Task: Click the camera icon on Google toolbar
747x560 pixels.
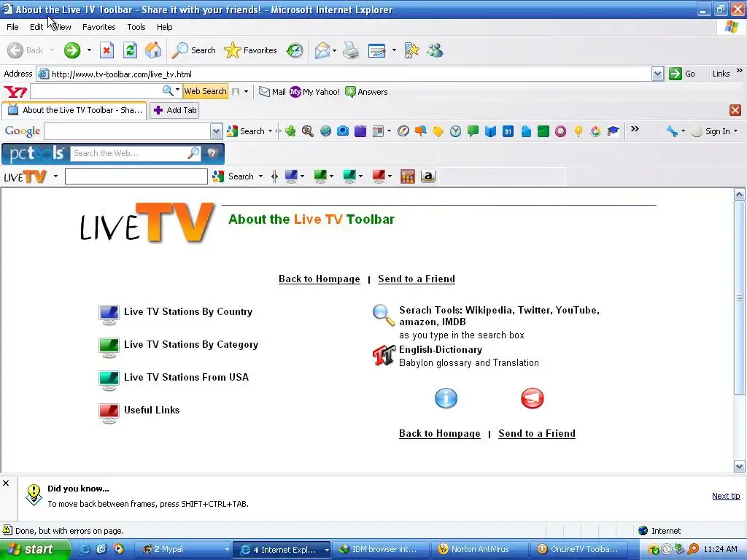Action: (343, 131)
